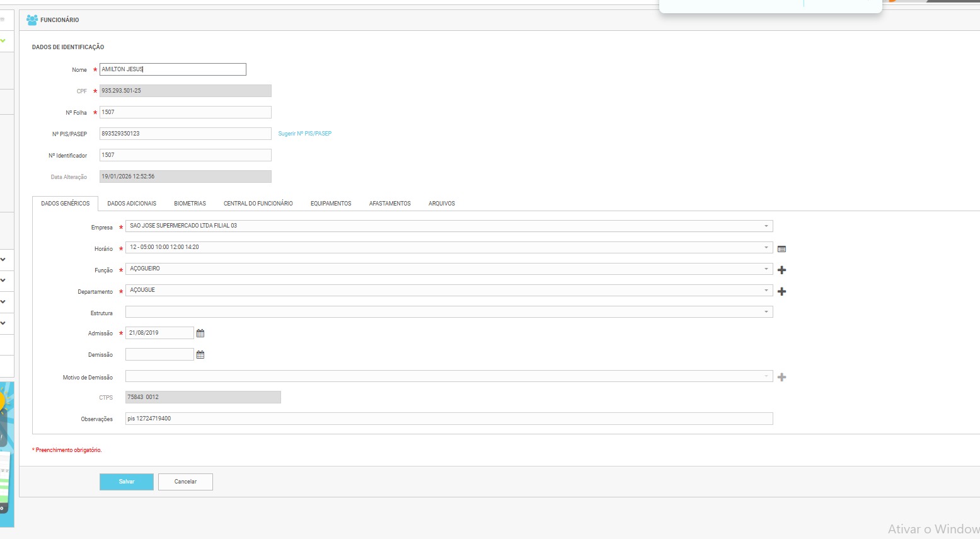
Task: Switch to the Dados Adicionais tab
Action: coord(132,204)
